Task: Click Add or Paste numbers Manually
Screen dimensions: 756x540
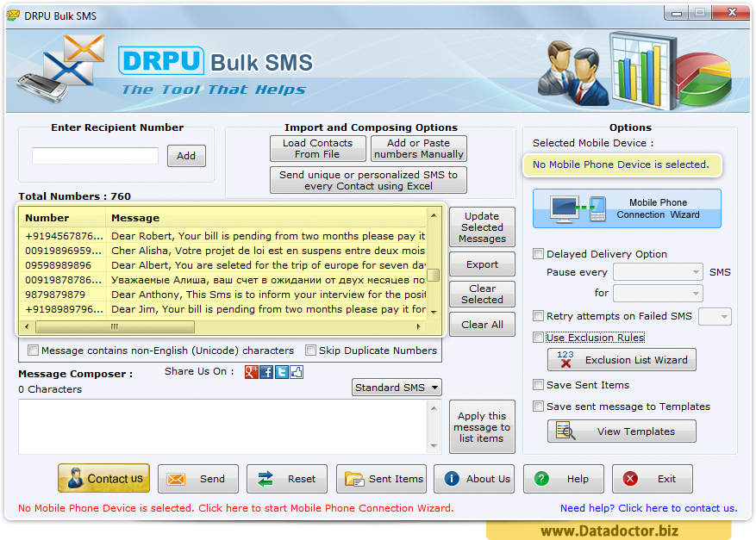Action: coord(418,148)
